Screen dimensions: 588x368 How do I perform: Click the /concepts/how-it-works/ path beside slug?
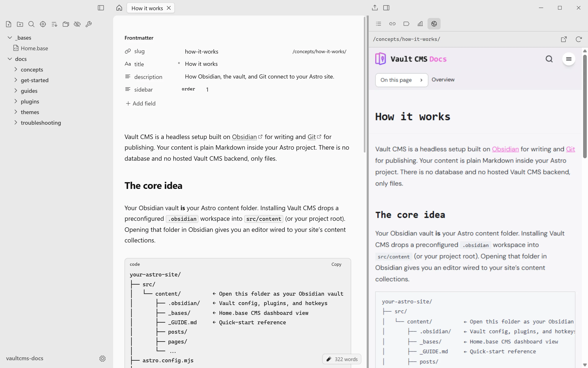click(x=319, y=51)
